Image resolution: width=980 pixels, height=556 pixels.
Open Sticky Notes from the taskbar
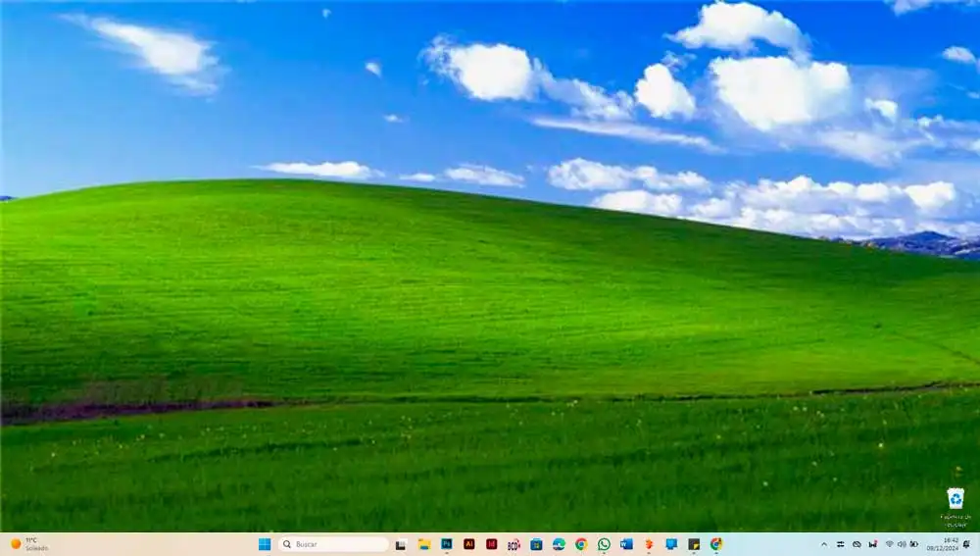point(694,544)
